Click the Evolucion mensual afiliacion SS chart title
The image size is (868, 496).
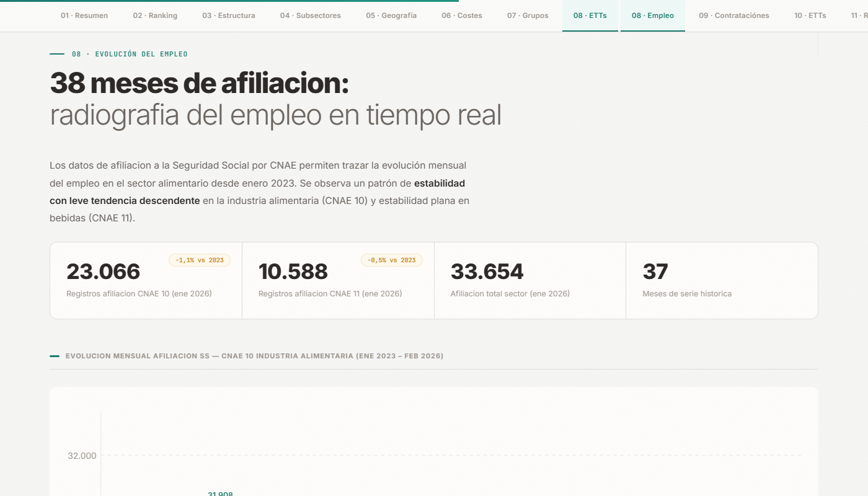[x=254, y=356]
